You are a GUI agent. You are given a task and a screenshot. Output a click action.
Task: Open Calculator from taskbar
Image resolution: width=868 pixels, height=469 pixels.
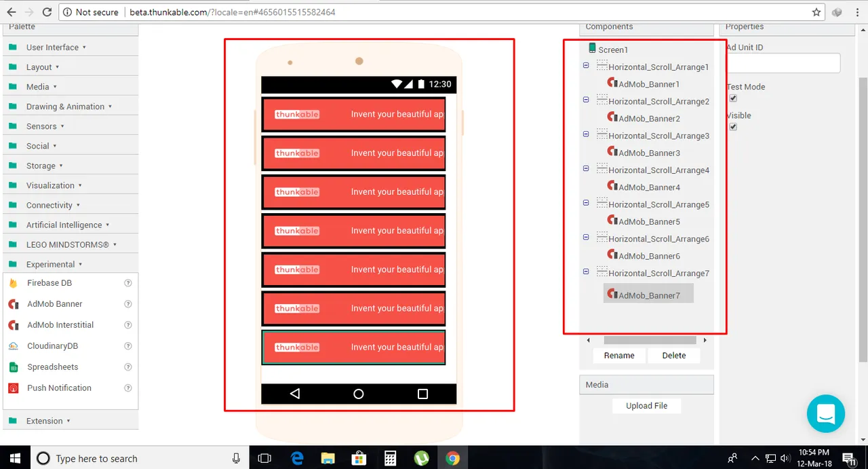[390, 458]
